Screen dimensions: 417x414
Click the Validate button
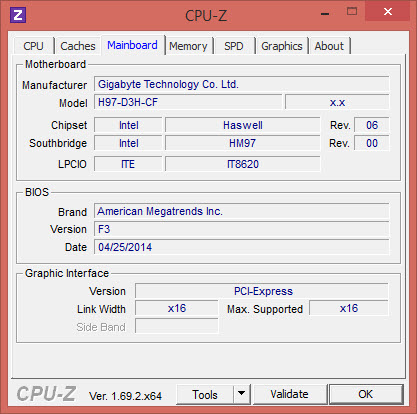(289, 394)
